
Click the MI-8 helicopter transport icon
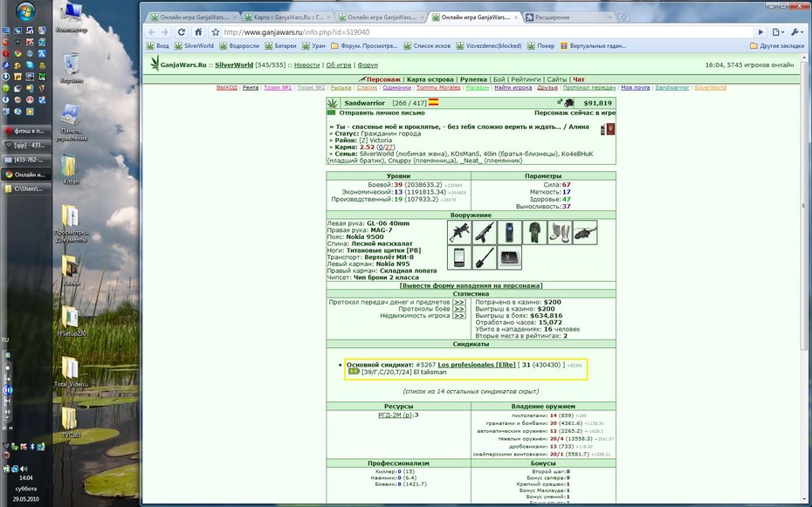[x=585, y=232]
